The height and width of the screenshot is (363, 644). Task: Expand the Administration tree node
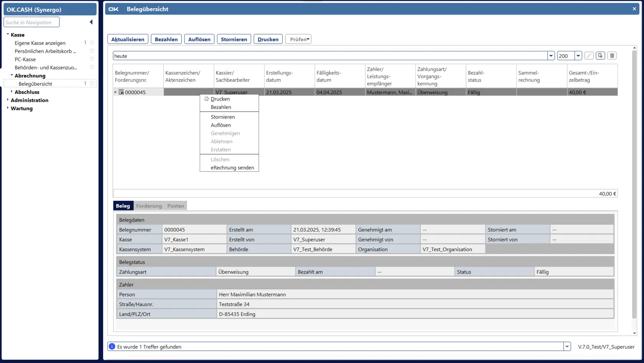tap(8, 100)
